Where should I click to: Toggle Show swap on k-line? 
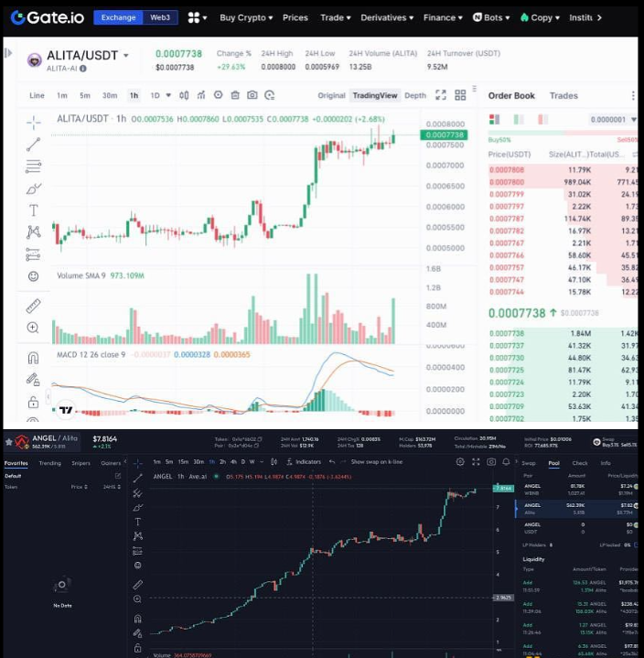click(377, 461)
